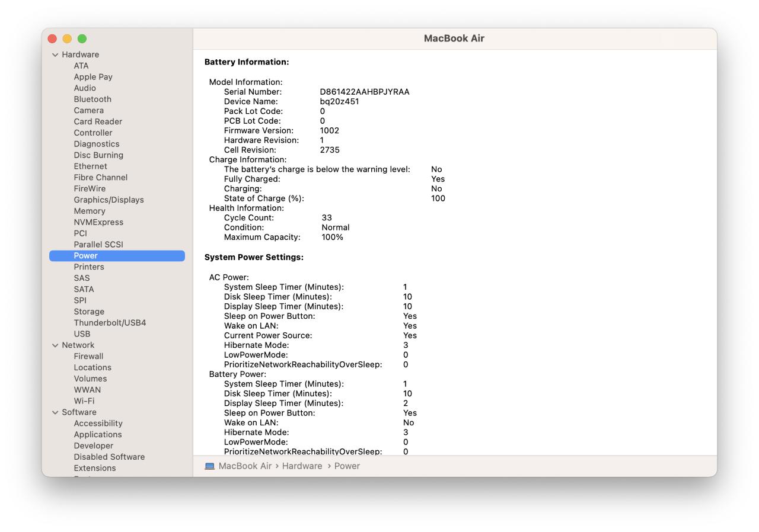Select USB in the sidebar
This screenshot has height=532, width=759.
point(82,334)
